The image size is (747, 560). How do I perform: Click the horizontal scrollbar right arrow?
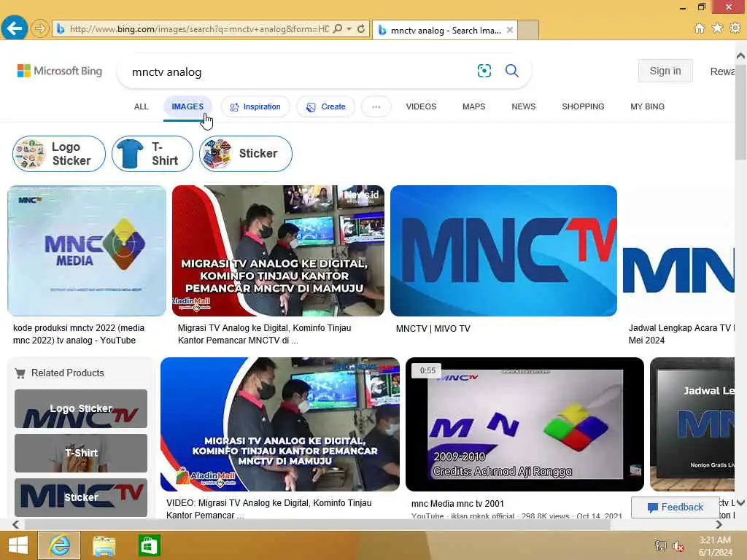719,525
